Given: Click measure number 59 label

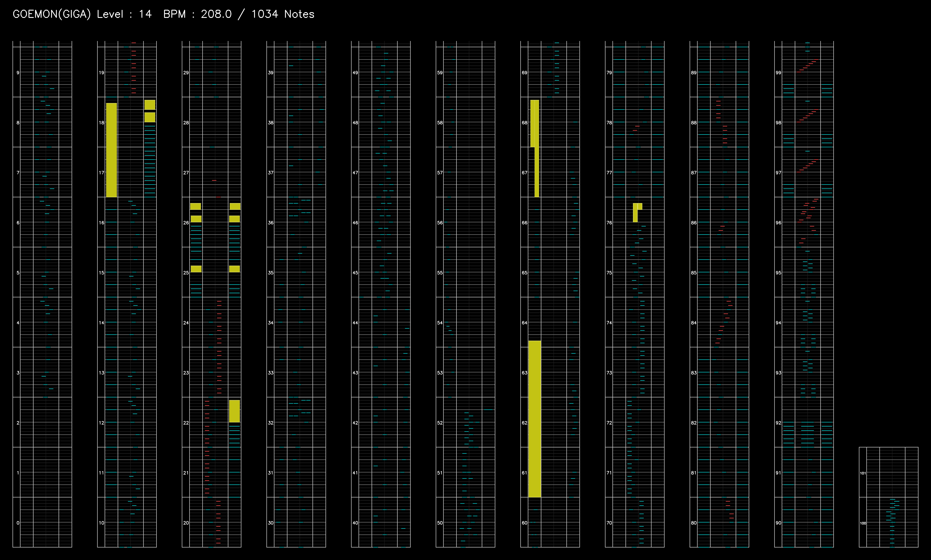Looking at the screenshot, I should pyautogui.click(x=440, y=72).
